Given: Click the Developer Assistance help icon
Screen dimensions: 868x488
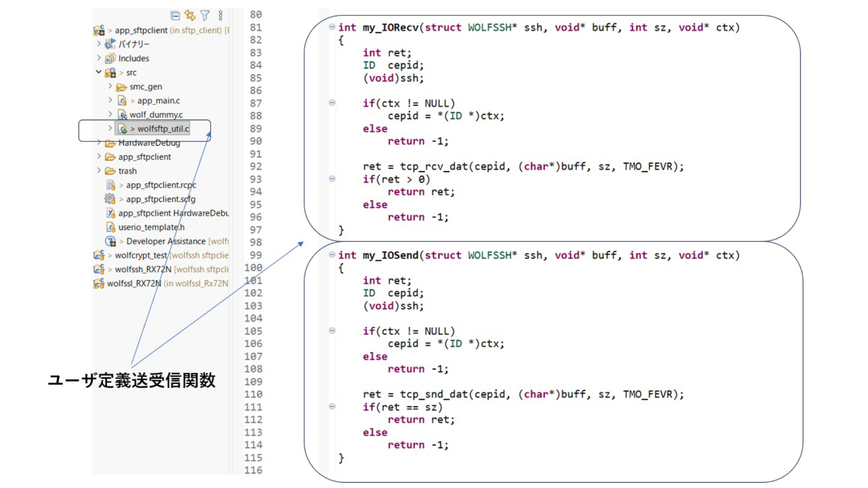Looking at the screenshot, I should pyautogui.click(x=110, y=241).
